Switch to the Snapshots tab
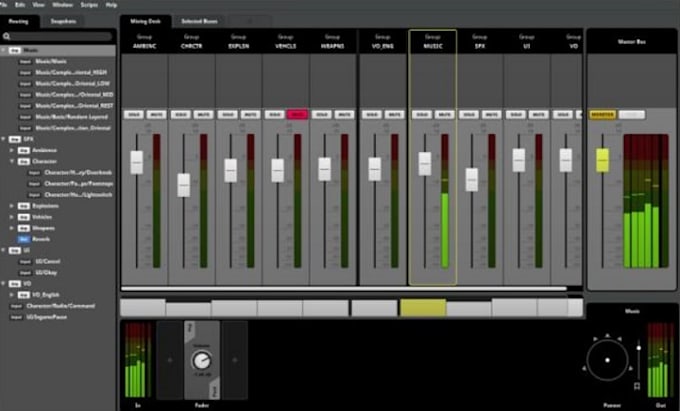Image resolution: width=680 pixels, height=411 pixels. [63, 21]
